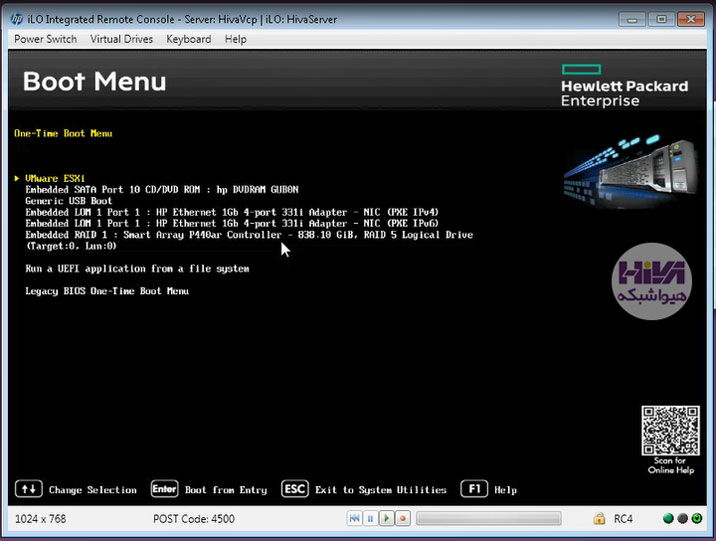Image resolution: width=716 pixels, height=541 pixels.
Task: Select the Embedded LOM PXE IPv6 entry
Action: point(232,224)
